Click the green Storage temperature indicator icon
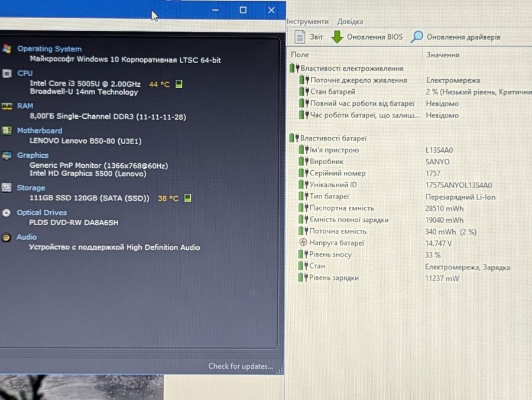 click(x=187, y=198)
